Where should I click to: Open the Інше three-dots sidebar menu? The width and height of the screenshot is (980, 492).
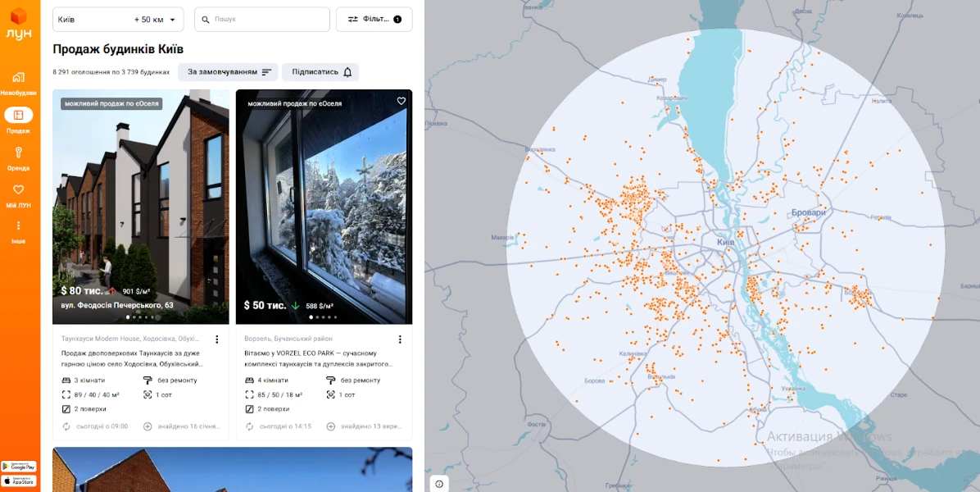click(x=19, y=231)
